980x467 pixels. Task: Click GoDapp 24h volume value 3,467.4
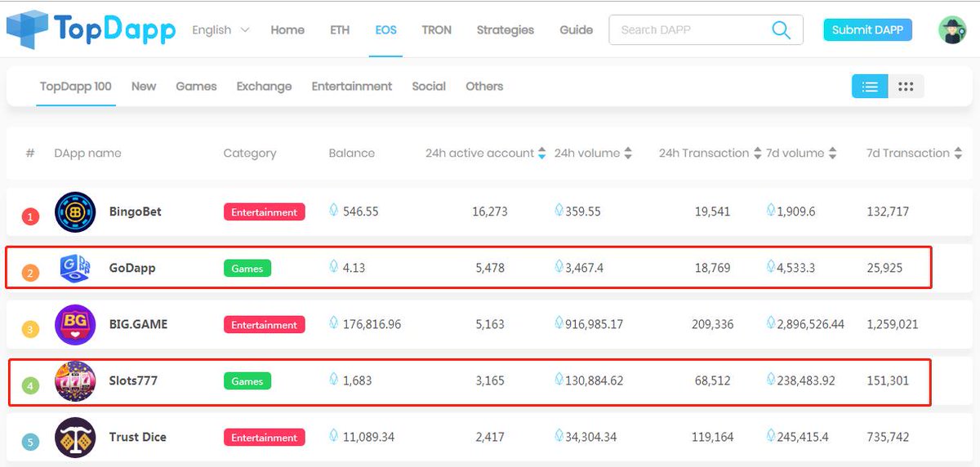(584, 268)
